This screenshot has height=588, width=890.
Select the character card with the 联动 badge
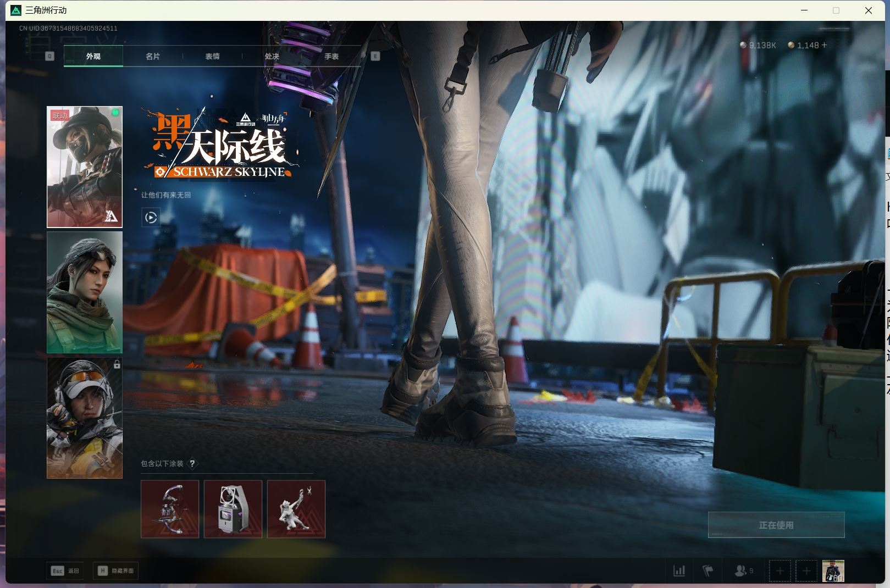coord(84,167)
